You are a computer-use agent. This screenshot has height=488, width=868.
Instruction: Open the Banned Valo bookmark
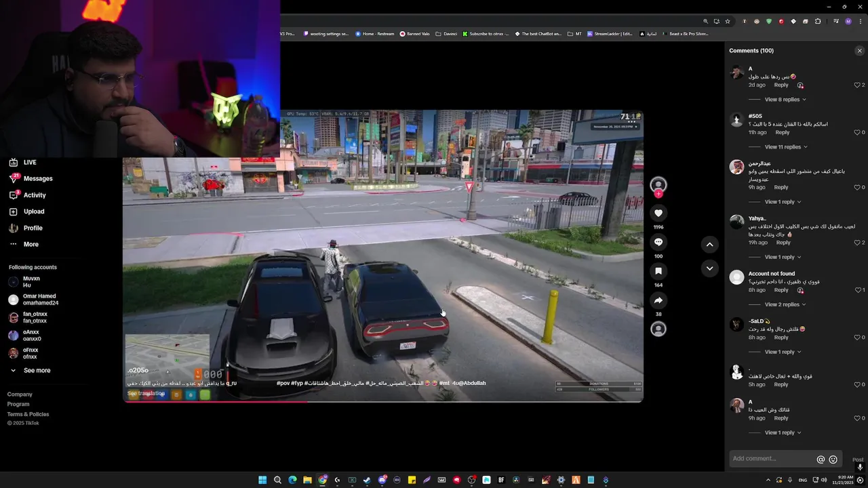(x=414, y=34)
